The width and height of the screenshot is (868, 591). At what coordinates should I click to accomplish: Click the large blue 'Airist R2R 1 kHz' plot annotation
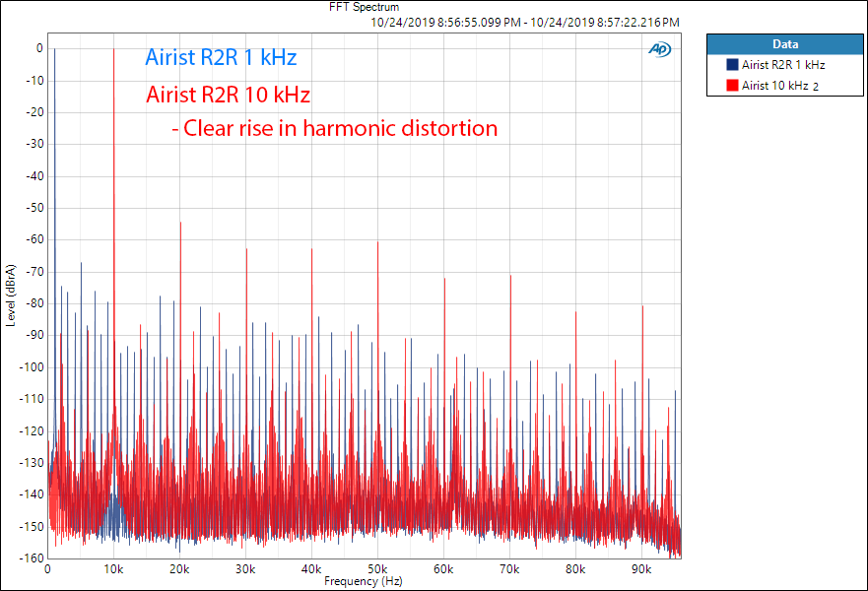[x=221, y=57]
